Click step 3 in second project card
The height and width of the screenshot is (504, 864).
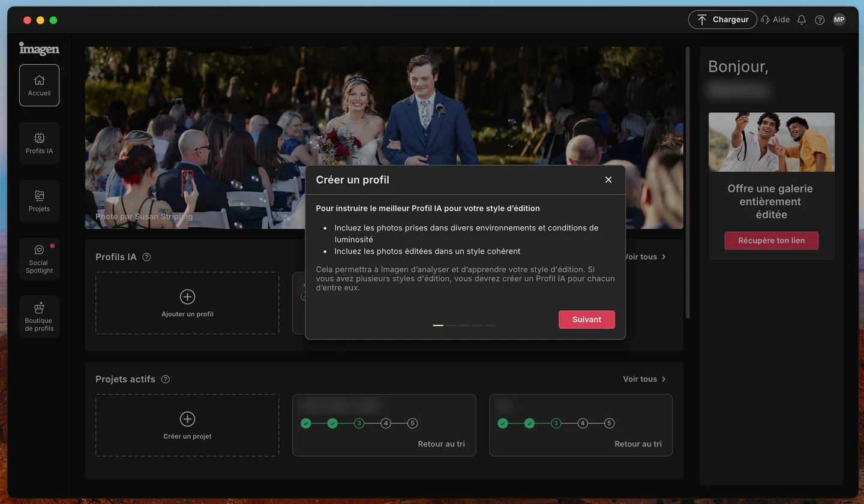pyautogui.click(x=556, y=424)
